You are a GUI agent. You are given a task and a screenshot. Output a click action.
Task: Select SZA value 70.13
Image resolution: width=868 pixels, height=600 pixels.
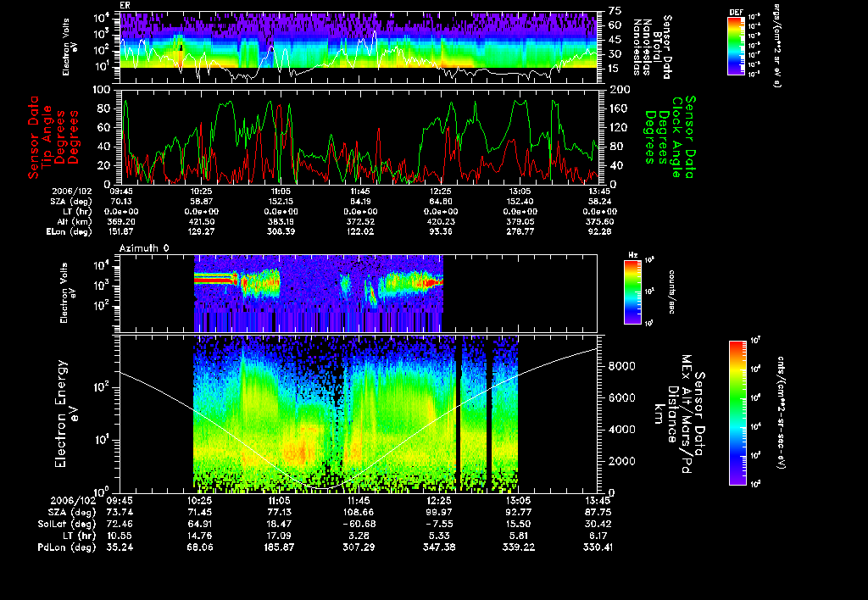pyautogui.click(x=122, y=202)
